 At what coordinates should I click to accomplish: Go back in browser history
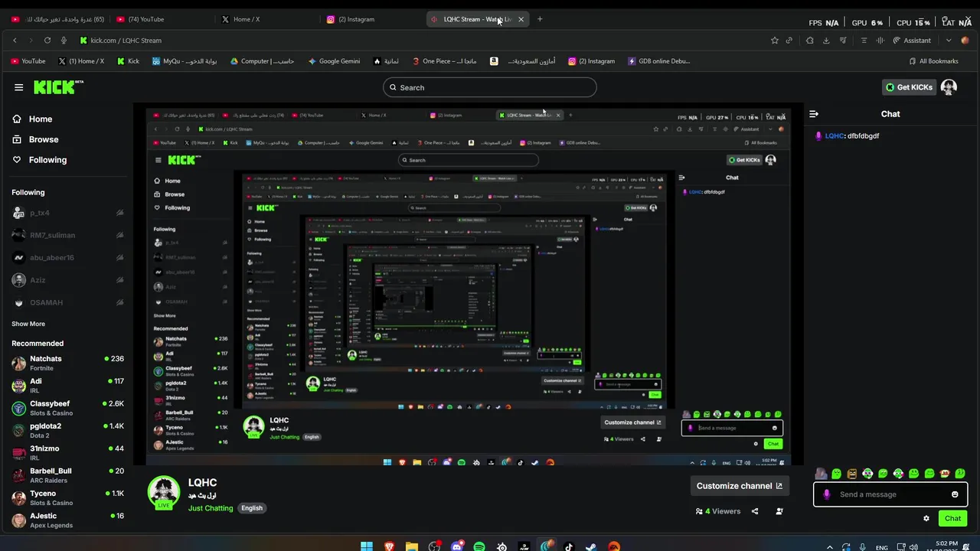(x=15, y=41)
